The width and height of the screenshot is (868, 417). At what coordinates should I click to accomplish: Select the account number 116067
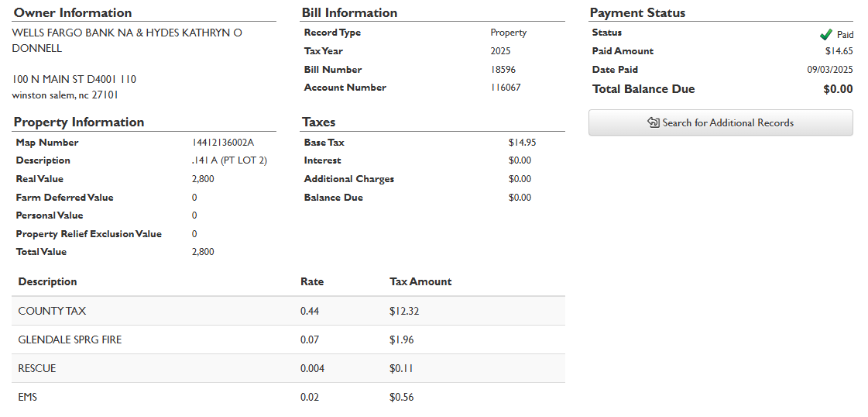[506, 88]
